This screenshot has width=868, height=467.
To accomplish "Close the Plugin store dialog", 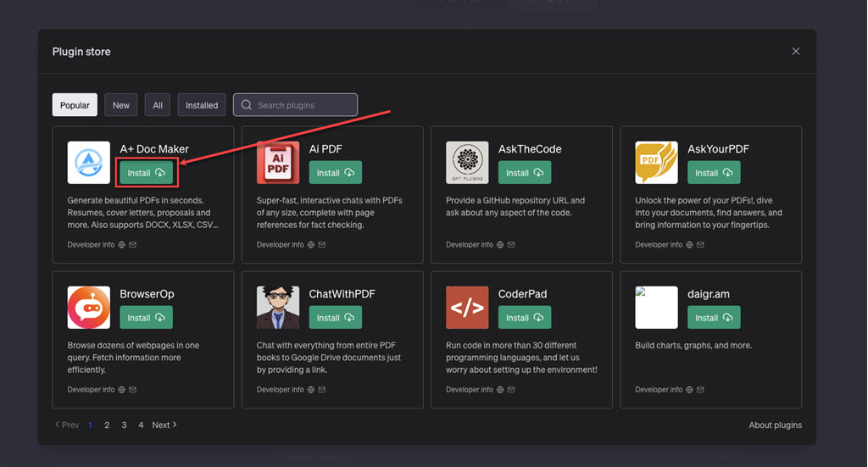I will click(796, 52).
